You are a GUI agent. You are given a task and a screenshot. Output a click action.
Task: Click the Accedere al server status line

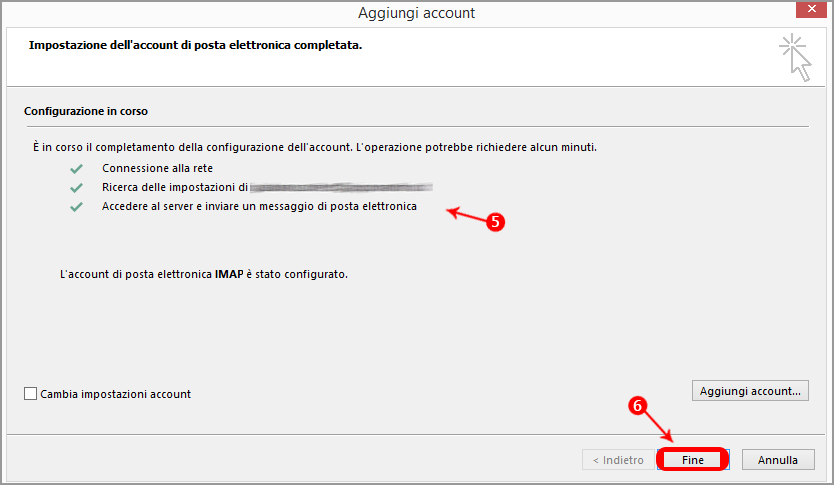[x=259, y=207]
